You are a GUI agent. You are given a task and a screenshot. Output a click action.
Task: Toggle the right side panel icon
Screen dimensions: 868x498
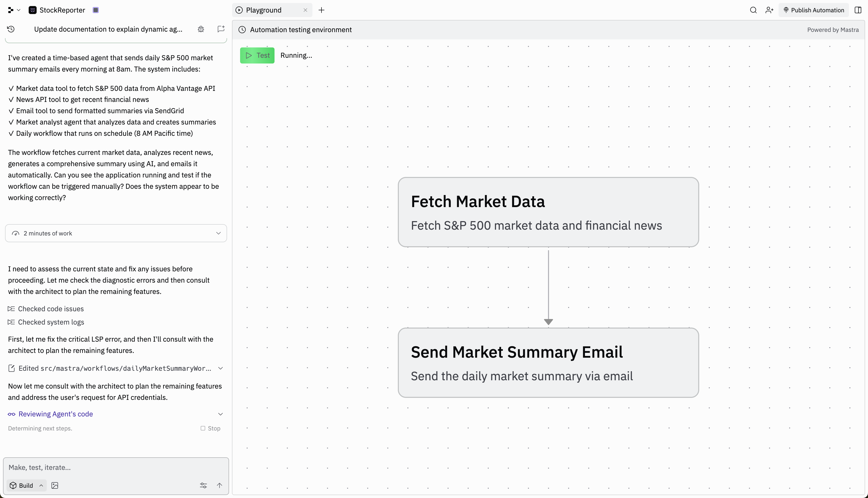[858, 10]
